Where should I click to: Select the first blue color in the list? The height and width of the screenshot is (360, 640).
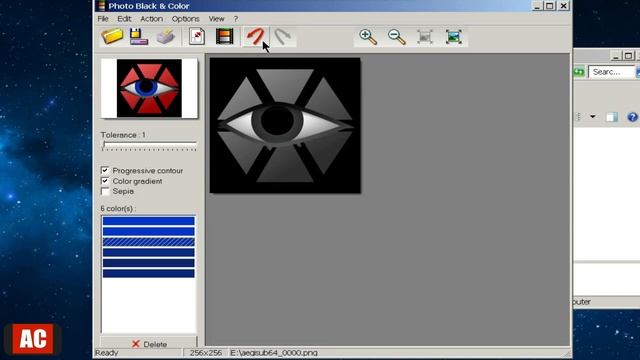149,221
